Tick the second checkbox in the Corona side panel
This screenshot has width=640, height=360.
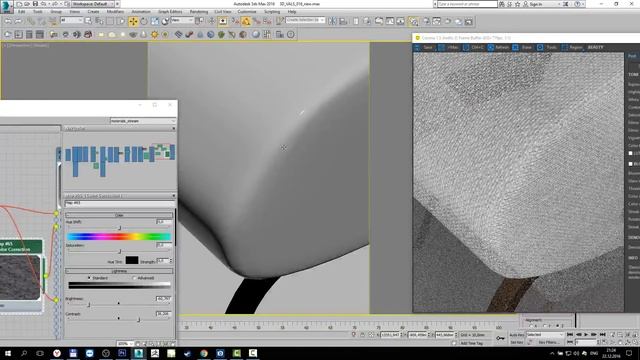[x=631, y=164]
